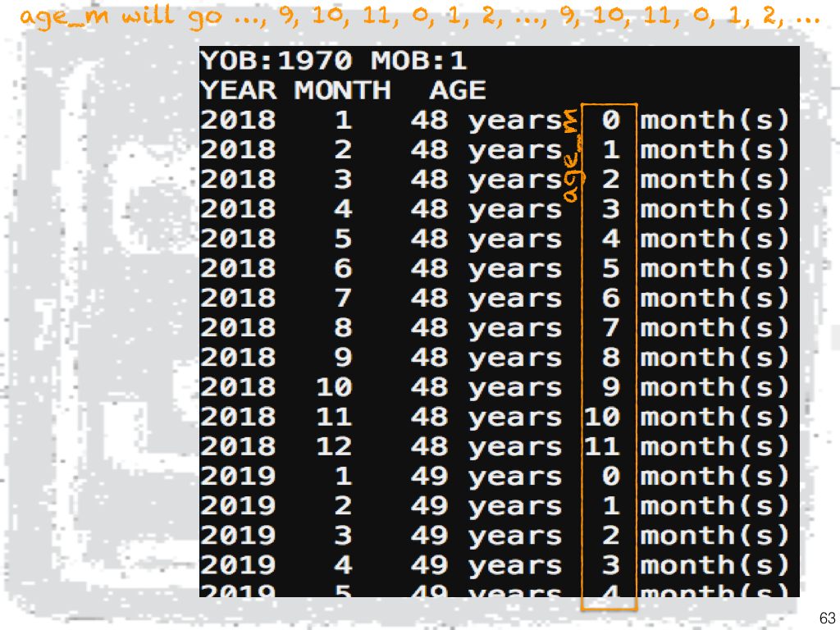Click the AGE column header
The image size is (840, 630).
coord(457,90)
